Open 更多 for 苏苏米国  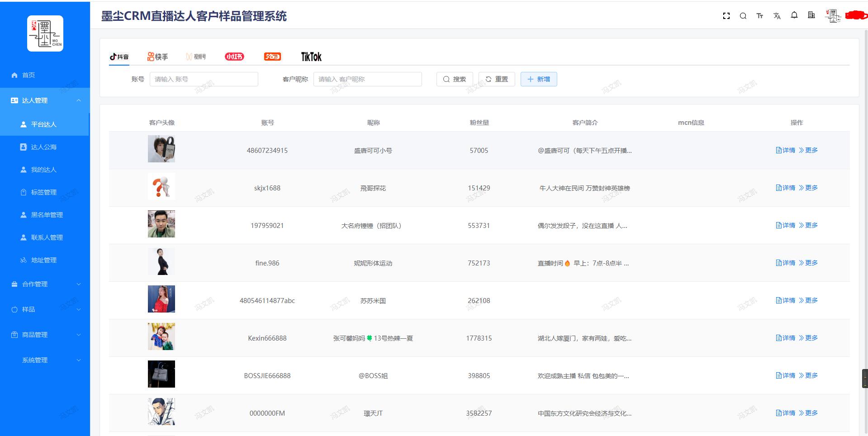(x=808, y=300)
